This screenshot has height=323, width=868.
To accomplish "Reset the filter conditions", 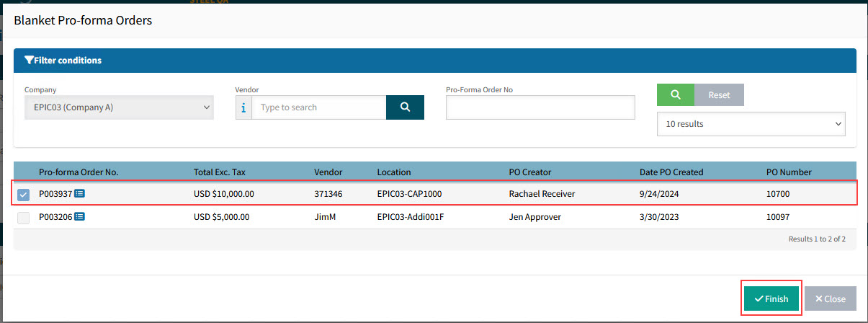I will 718,95.
